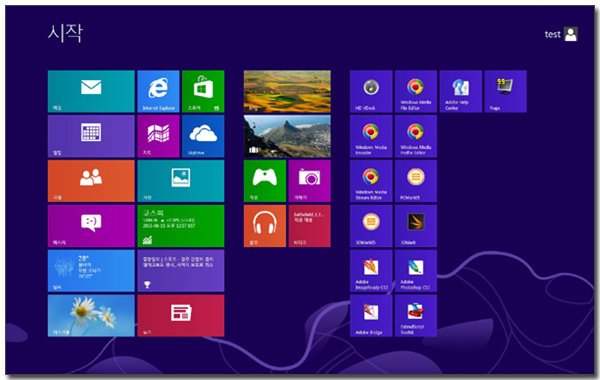Open the Games tile with controller icon
Screen dimensions: 600x380
tap(265, 181)
